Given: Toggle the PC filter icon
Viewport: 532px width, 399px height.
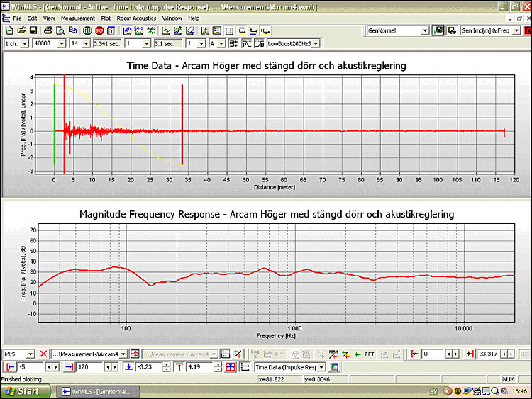Looking at the screenshot, I should click(x=247, y=44).
